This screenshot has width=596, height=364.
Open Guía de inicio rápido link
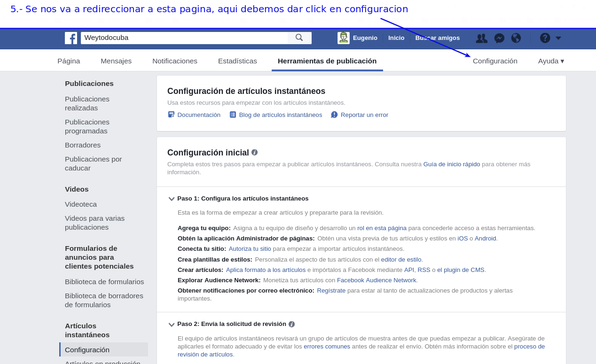(x=452, y=164)
